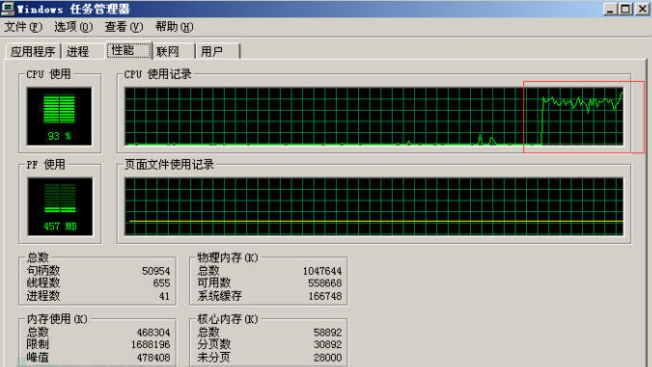Switch to the 应用程序 tab

(33, 52)
